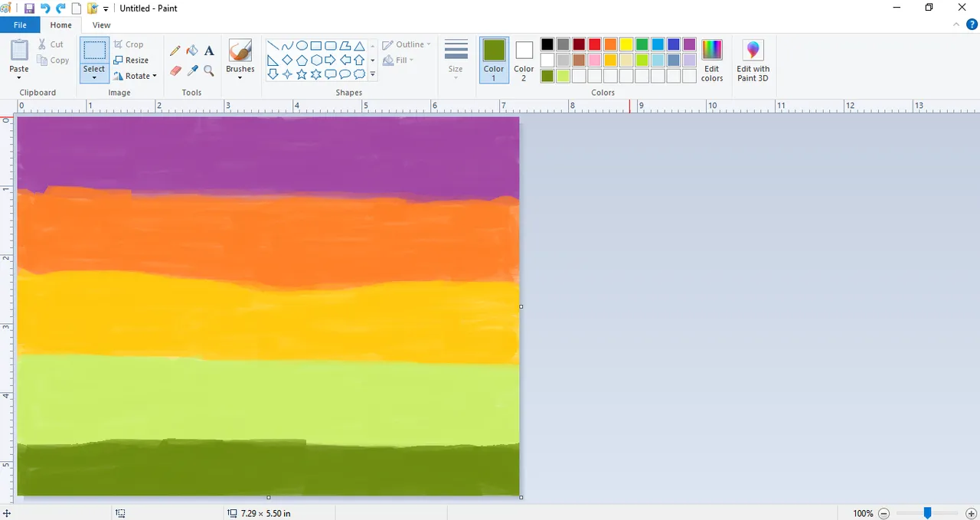The height and width of the screenshot is (520, 980).
Task: Open the File menu
Action: [x=20, y=25]
